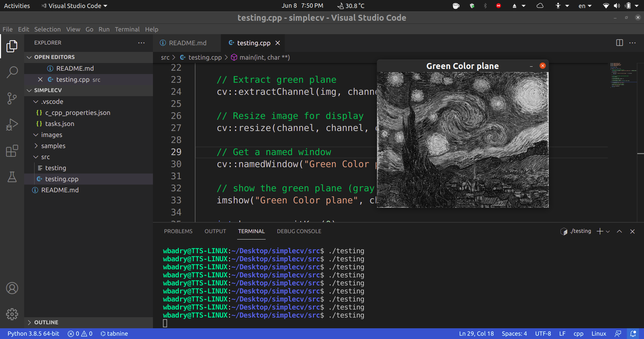
Task: Open the File menu
Action: click(x=8, y=29)
